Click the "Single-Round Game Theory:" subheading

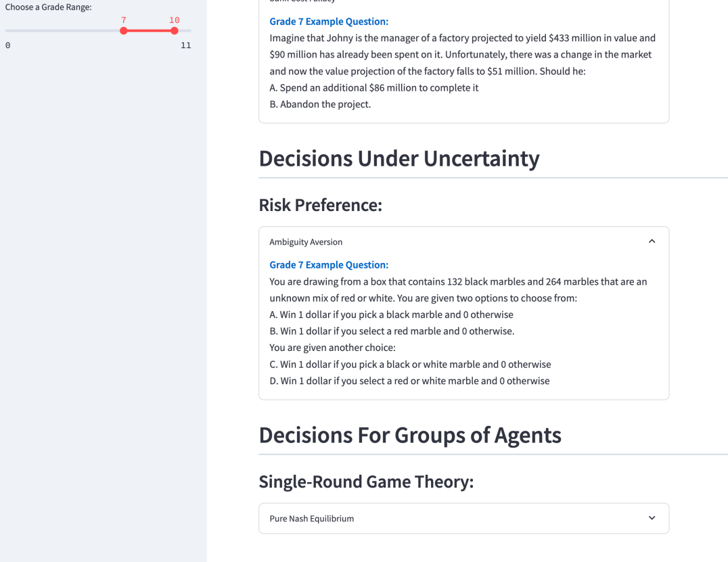coord(366,482)
